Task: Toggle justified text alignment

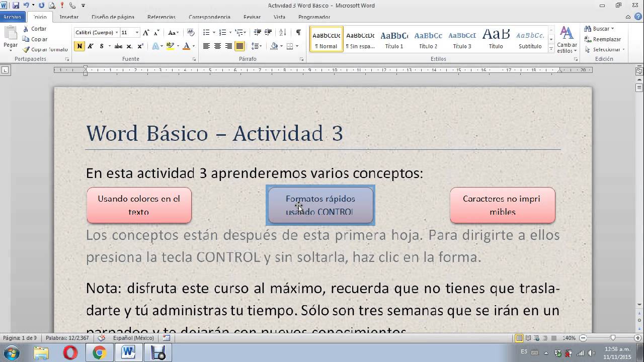Action: click(x=239, y=46)
